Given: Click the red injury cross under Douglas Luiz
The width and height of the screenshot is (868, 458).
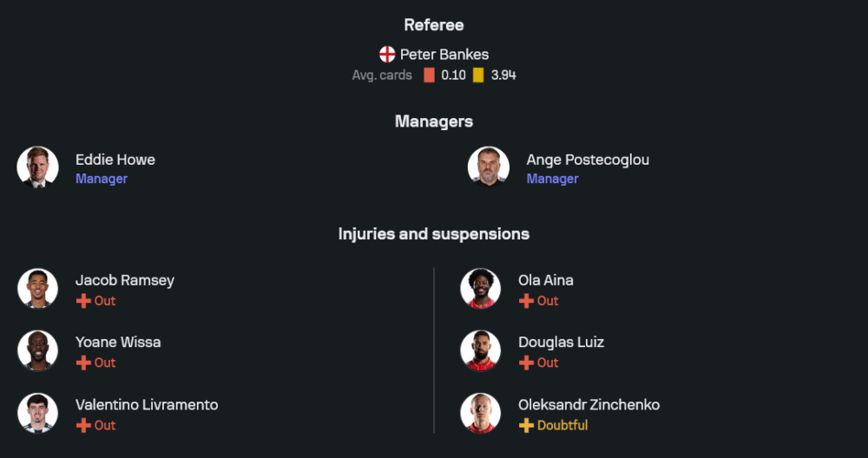Looking at the screenshot, I should click(x=526, y=363).
